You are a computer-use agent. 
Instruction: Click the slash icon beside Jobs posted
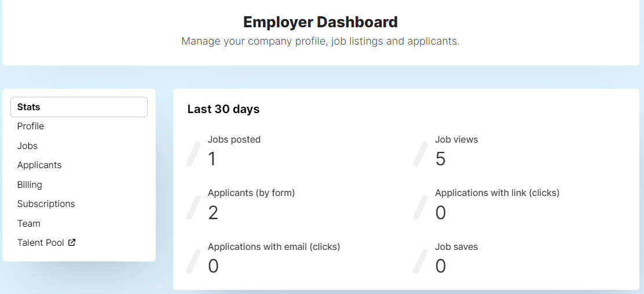point(193,154)
